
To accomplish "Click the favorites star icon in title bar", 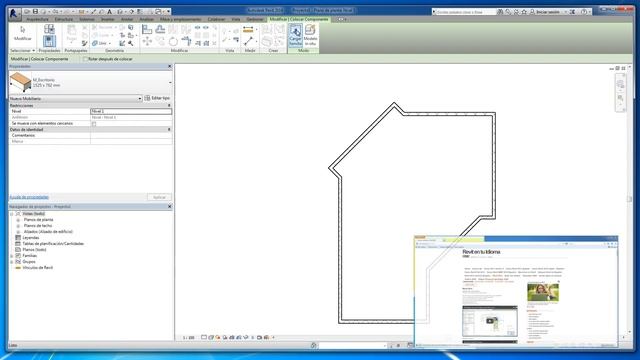I will point(524,12).
